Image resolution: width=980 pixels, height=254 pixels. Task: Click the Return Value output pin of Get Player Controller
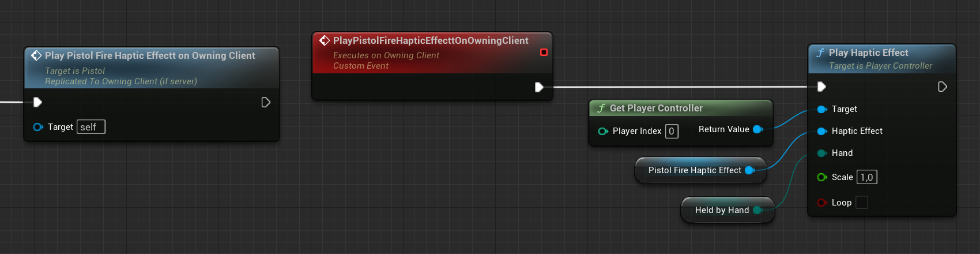[x=758, y=129]
